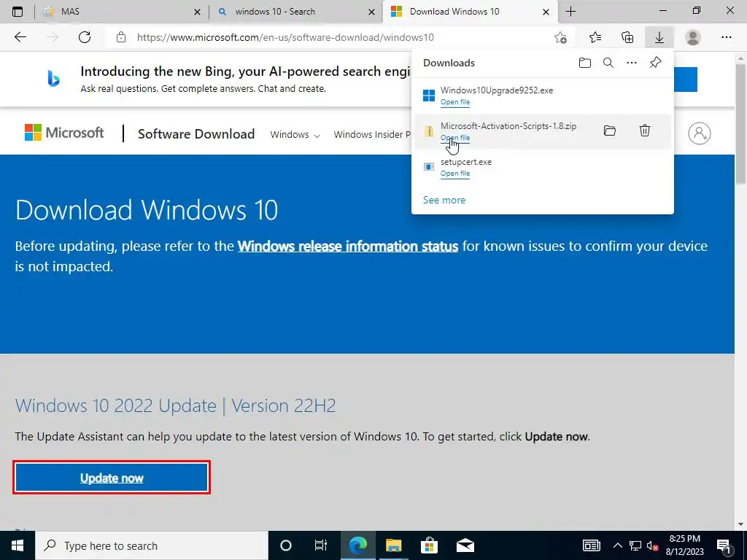Click the Windows10Upgrade9252.exe file name
The image size is (747, 560).
point(496,90)
